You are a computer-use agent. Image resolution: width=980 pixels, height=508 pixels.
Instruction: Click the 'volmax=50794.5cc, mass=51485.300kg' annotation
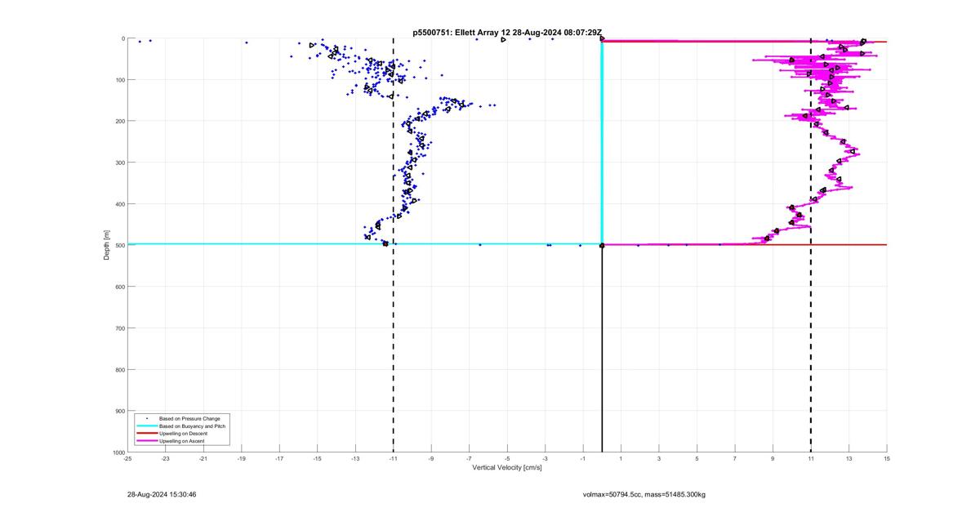pyautogui.click(x=644, y=494)
